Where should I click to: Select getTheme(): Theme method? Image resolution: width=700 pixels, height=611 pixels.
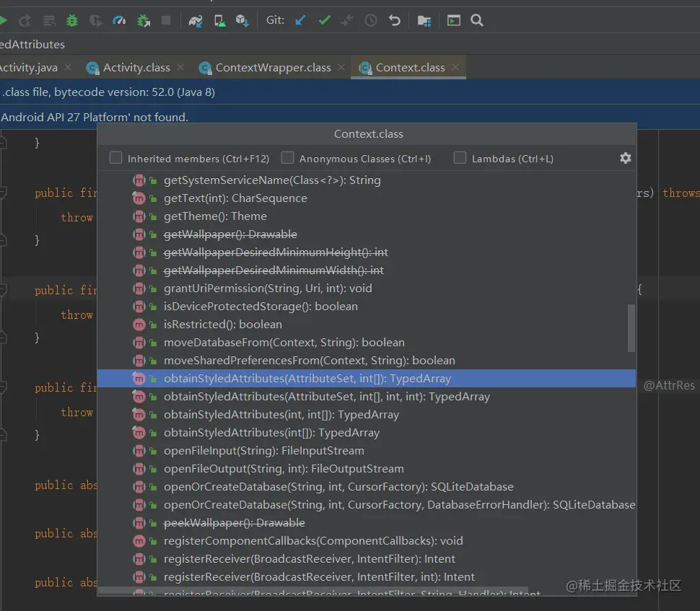pos(215,216)
